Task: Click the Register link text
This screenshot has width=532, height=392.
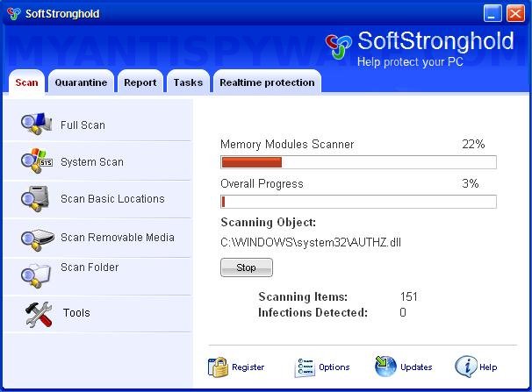Action: tap(248, 367)
